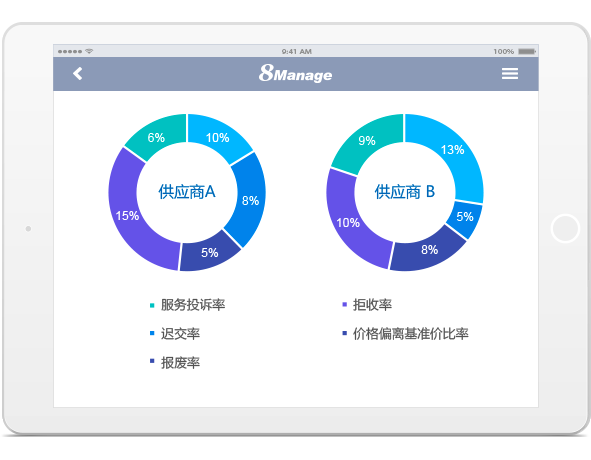
Task: Click the 服务投诉率 legend label
Action: click(193, 305)
